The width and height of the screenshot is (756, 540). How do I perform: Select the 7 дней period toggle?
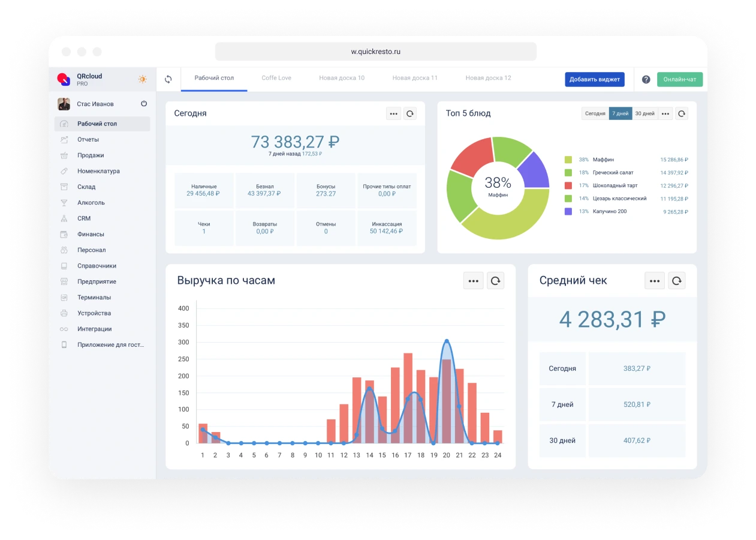coord(619,113)
